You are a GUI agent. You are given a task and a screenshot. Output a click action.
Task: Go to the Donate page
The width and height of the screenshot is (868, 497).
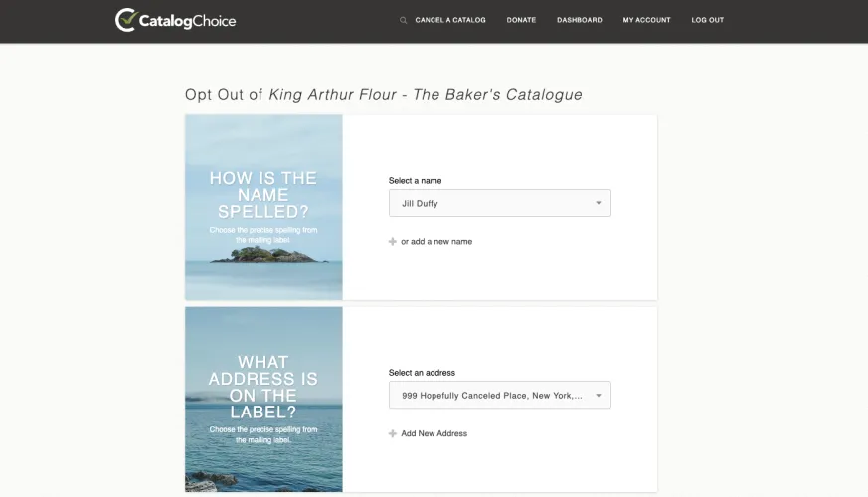click(521, 20)
